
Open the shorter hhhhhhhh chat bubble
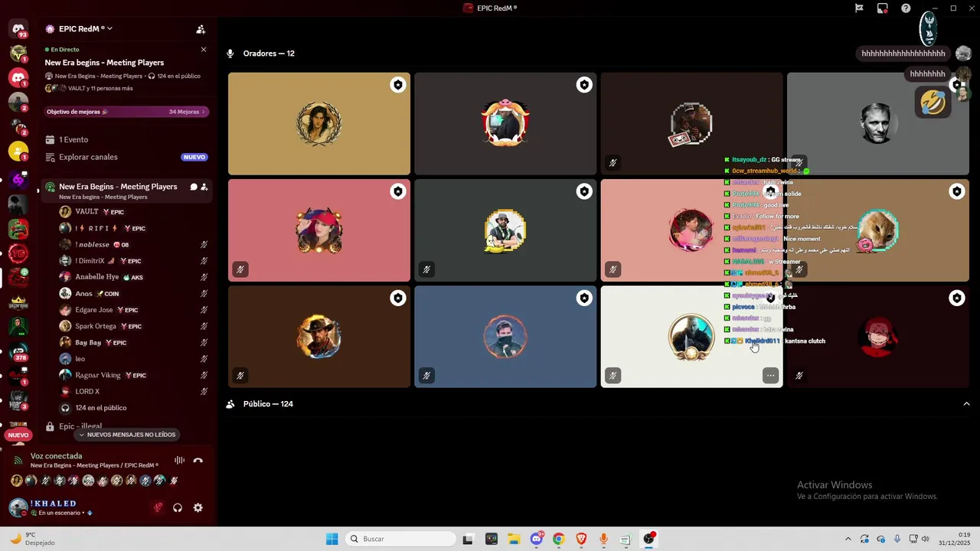928,73
